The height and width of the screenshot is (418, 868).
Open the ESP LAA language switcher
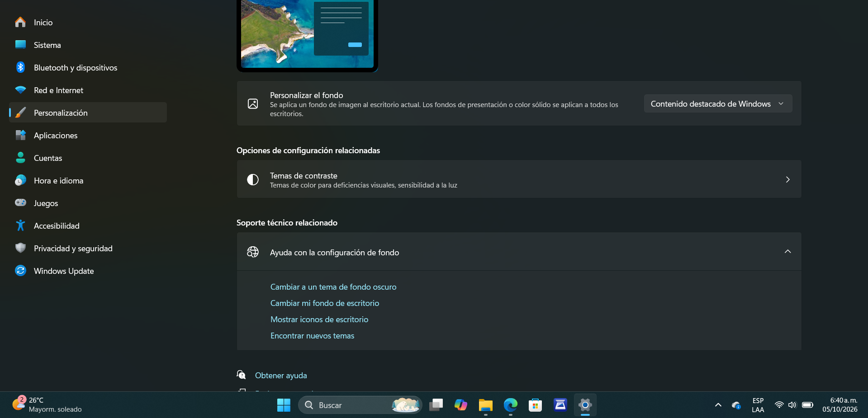[x=758, y=405]
